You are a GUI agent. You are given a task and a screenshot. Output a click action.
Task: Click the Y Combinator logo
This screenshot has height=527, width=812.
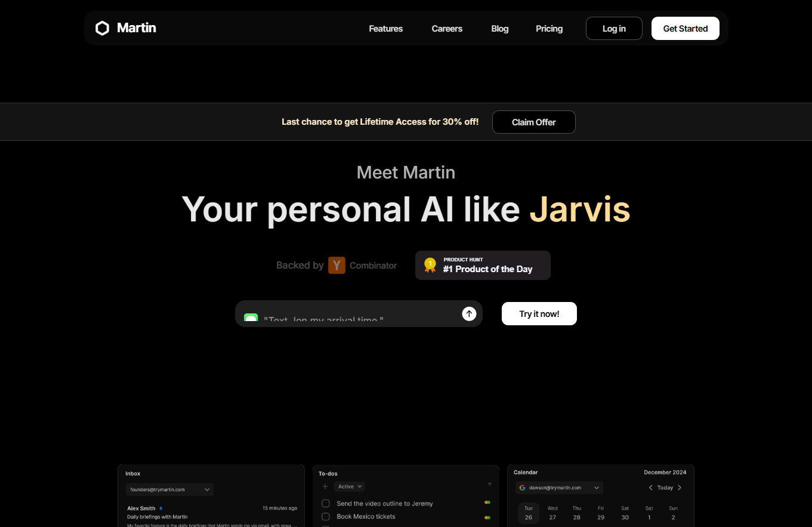point(336,265)
